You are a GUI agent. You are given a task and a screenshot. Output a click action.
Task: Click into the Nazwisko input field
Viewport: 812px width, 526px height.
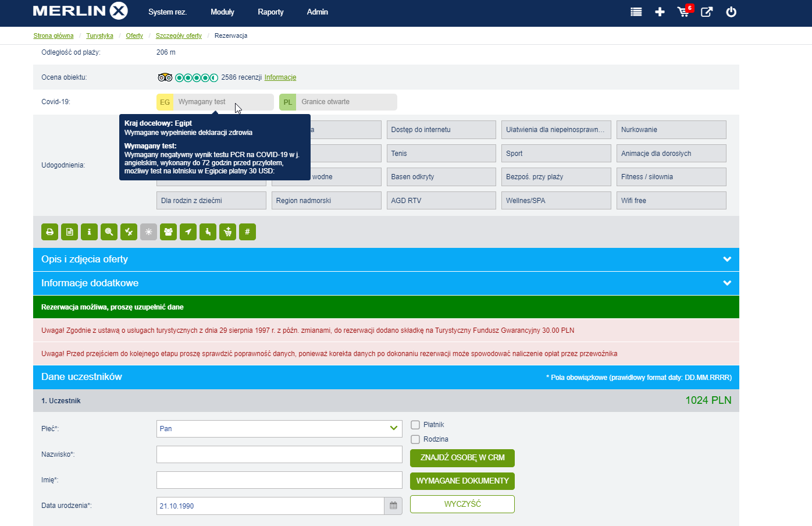click(x=279, y=454)
